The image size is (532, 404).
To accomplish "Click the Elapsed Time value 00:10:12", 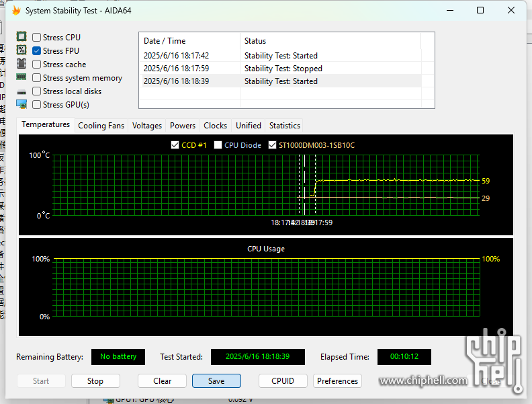I will tap(404, 357).
